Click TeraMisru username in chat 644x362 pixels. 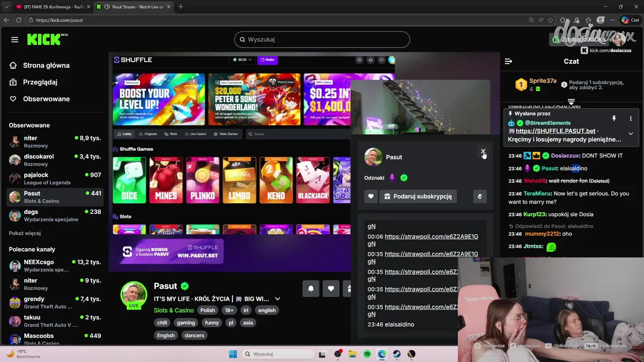point(537,194)
